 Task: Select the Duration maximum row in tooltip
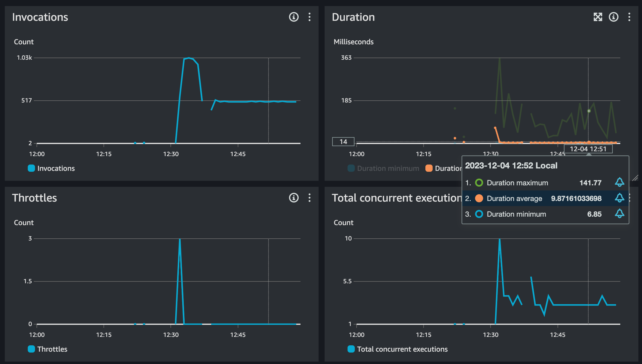click(517, 183)
